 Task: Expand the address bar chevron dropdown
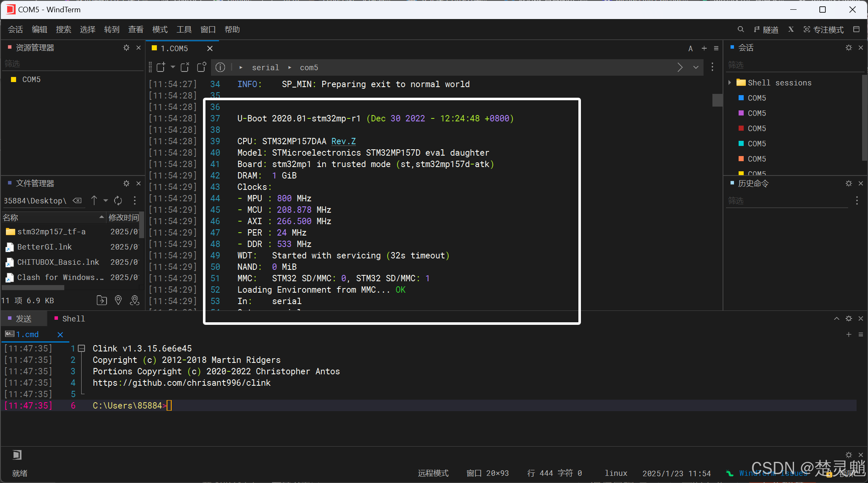pyautogui.click(x=696, y=67)
